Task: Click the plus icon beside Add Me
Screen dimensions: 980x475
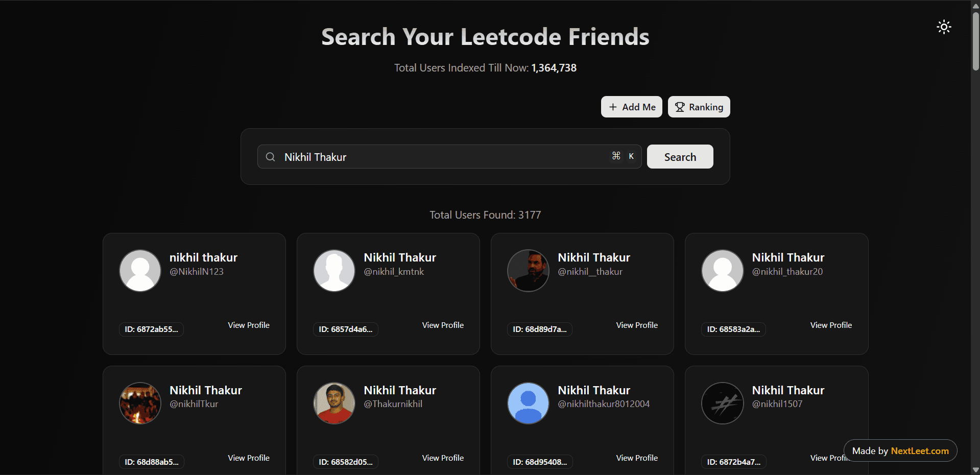Action: coord(613,107)
